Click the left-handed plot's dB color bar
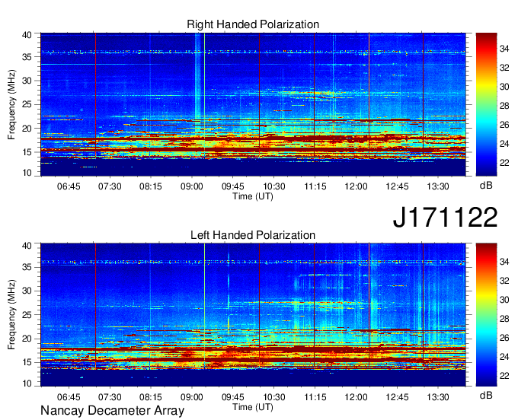Image resolution: width=518 pixels, height=420 pixels. point(486,315)
